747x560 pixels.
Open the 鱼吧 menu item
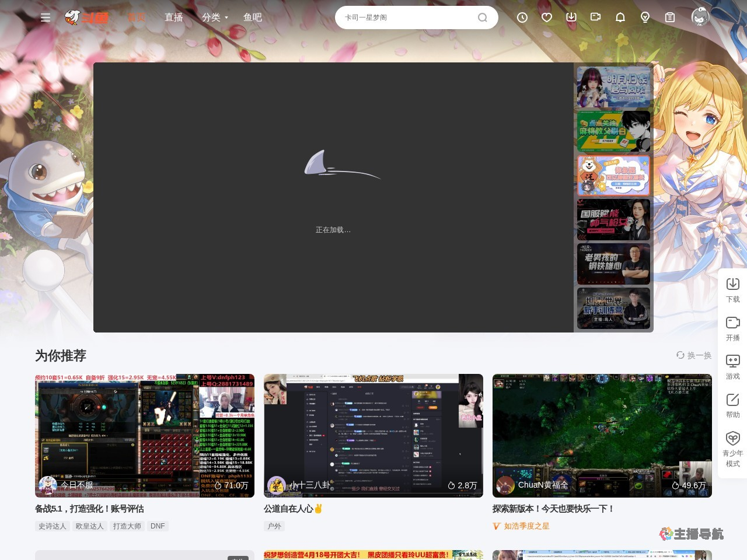click(x=253, y=17)
